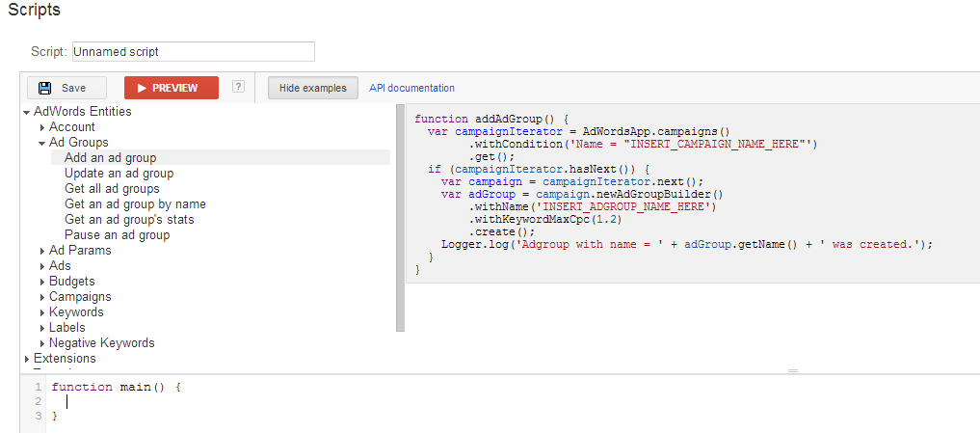This screenshot has height=433, width=980.
Task: Expand the Campaigns tree node
Action: pos(42,297)
